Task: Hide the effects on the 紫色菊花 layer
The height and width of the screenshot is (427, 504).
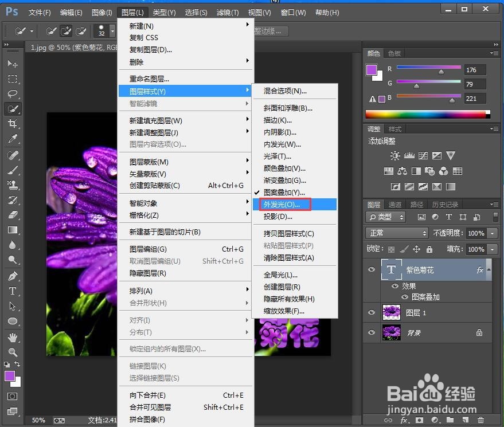Action: tap(394, 285)
